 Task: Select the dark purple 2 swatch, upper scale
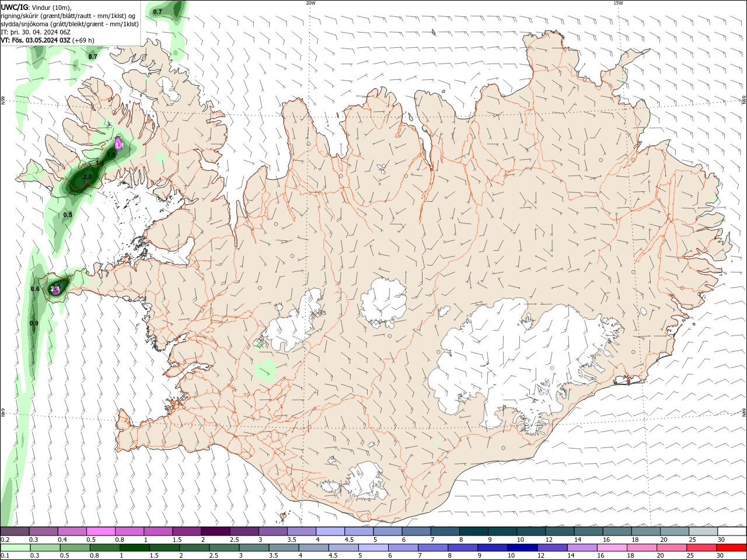(x=215, y=531)
